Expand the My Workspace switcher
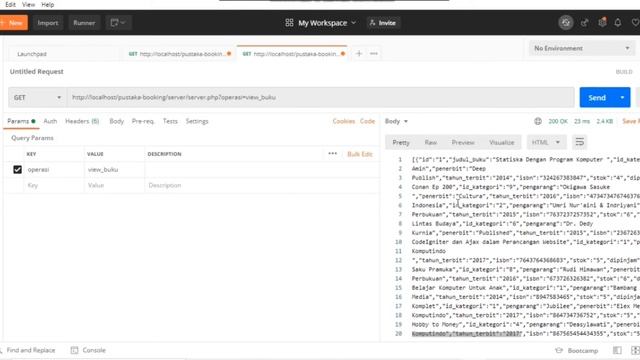Screen dimensions: 640x360 pyautogui.click(x=327, y=23)
